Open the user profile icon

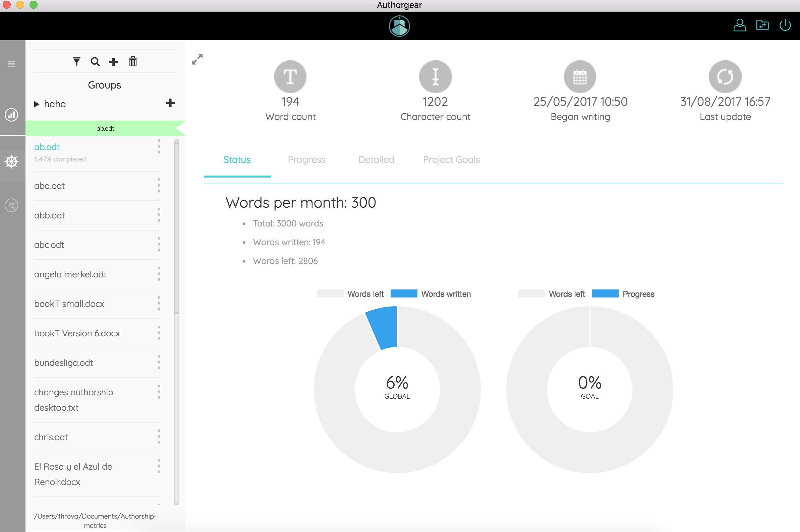[740, 25]
